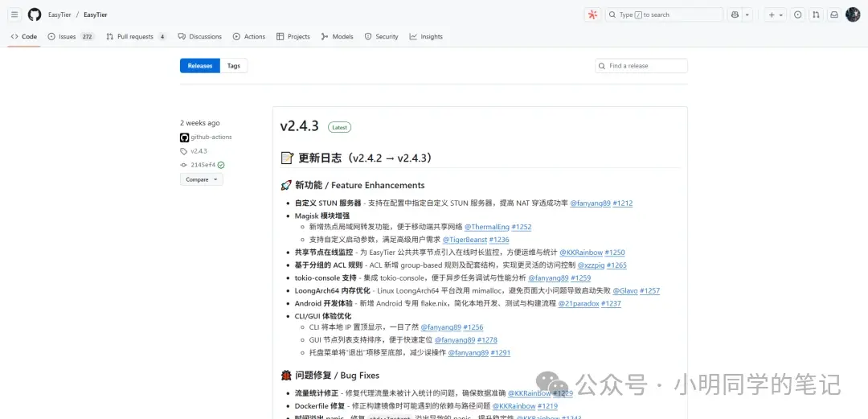Switch to the Projects tab
The image size is (868, 419).
(293, 36)
